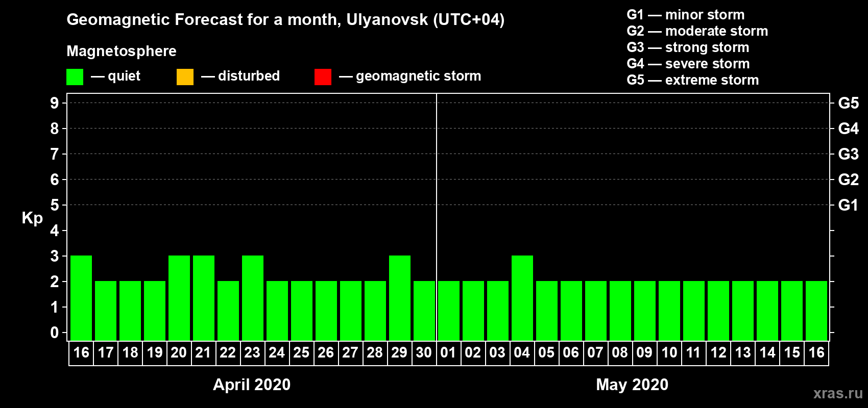Click the 'May 2020' month label
Screen dimensions: 868x408
click(632, 385)
